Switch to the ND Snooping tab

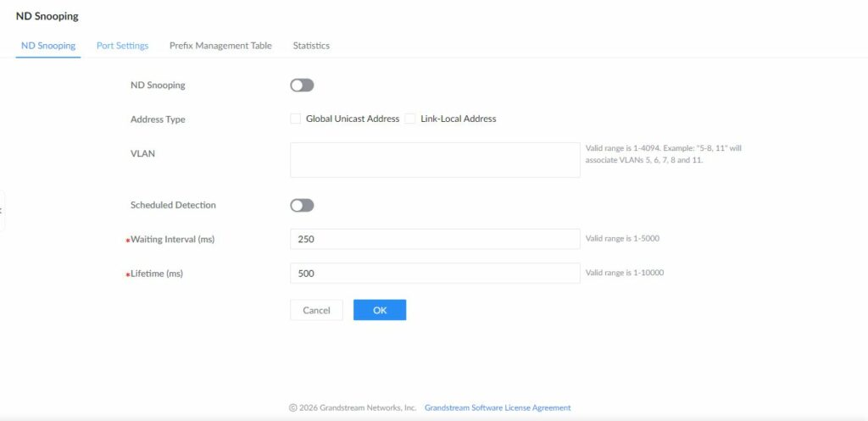click(48, 46)
